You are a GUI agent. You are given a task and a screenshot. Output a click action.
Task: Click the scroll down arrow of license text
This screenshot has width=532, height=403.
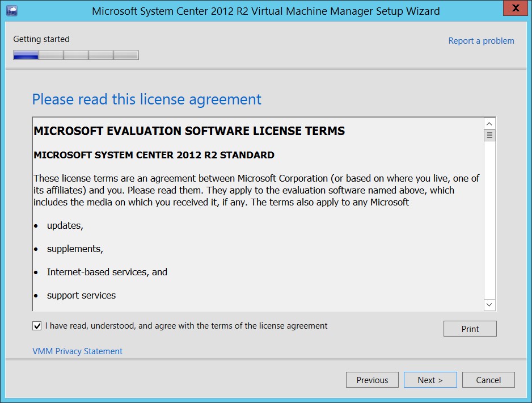(x=489, y=305)
